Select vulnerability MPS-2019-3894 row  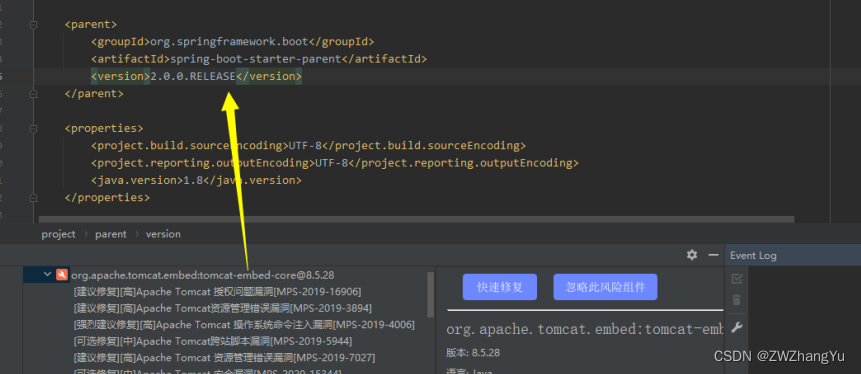222,308
